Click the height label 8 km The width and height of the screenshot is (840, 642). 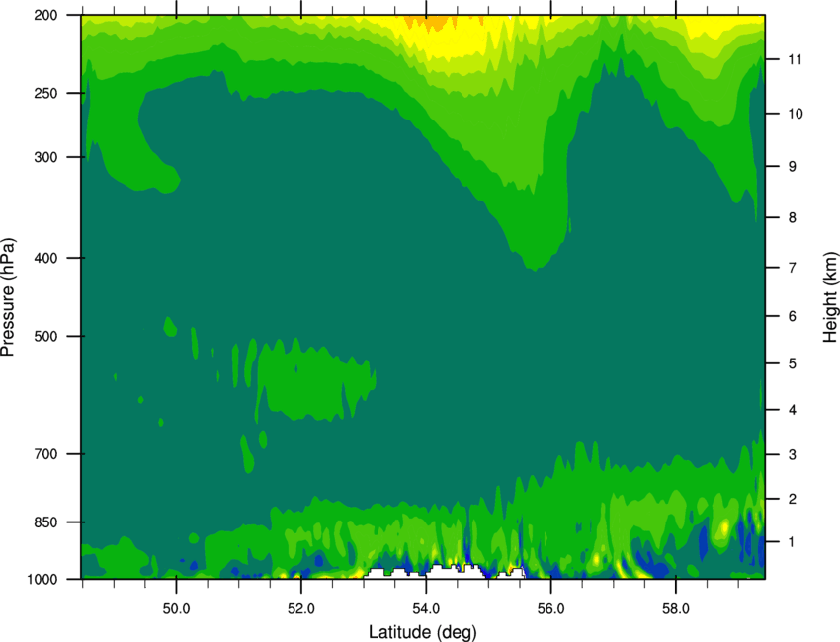point(792,217)
